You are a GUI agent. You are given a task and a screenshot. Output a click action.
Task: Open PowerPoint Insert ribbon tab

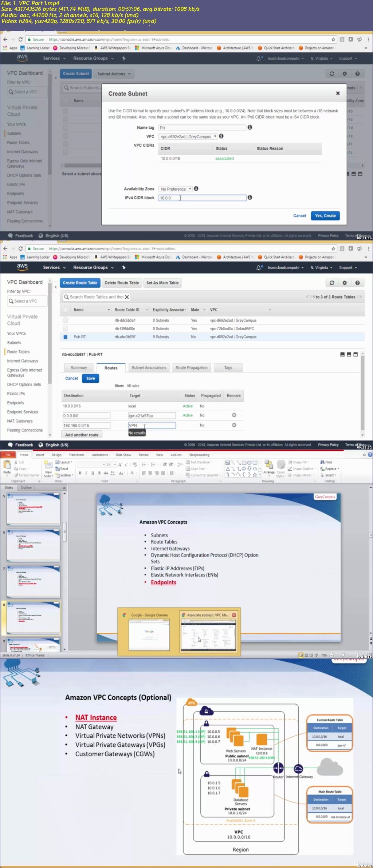coord(40,455)
